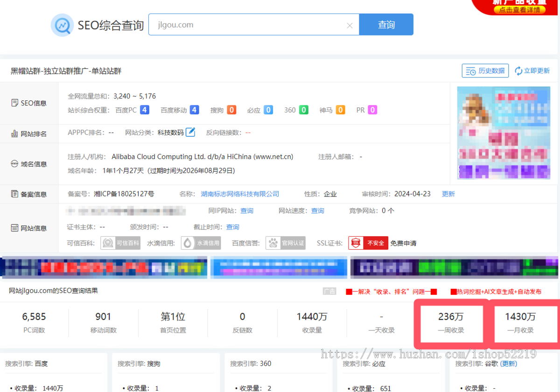Click the 点击查看详情 promo banner button

[519, 10]
